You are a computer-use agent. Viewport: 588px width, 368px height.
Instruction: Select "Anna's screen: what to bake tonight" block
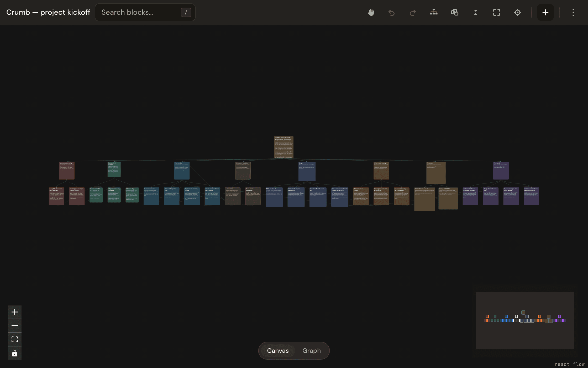212,196
